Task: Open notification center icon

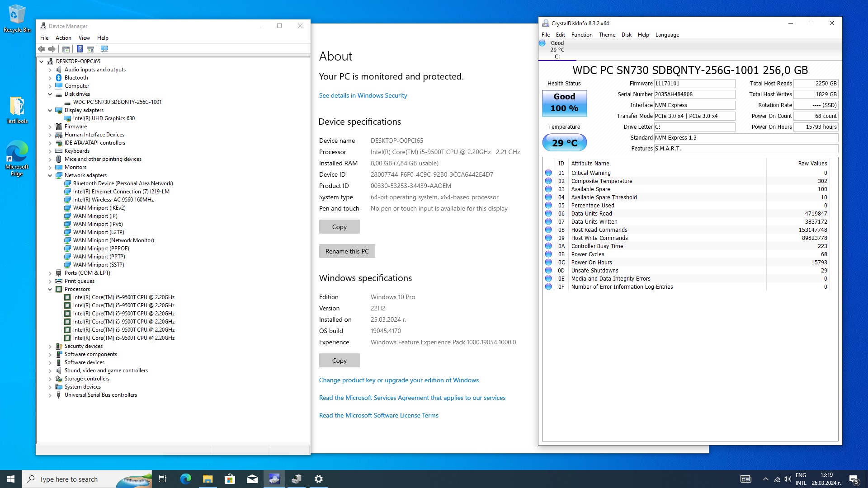Action: (854, 479)
